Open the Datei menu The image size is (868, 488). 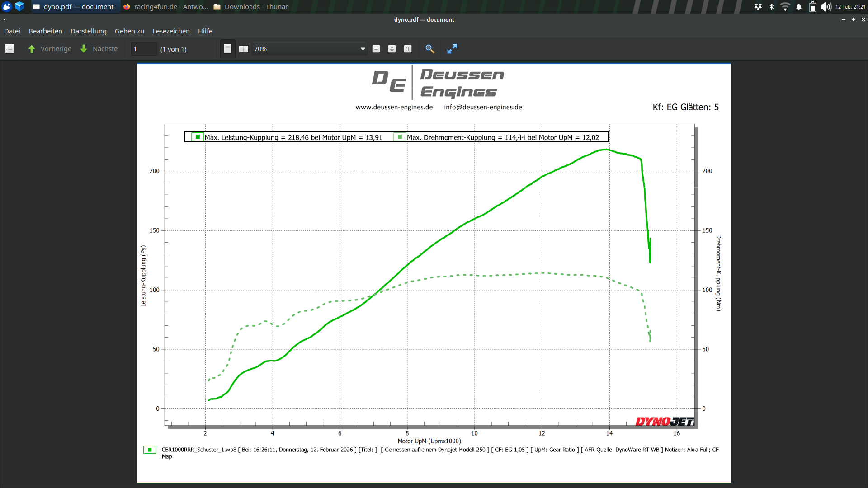click(12, 31)
